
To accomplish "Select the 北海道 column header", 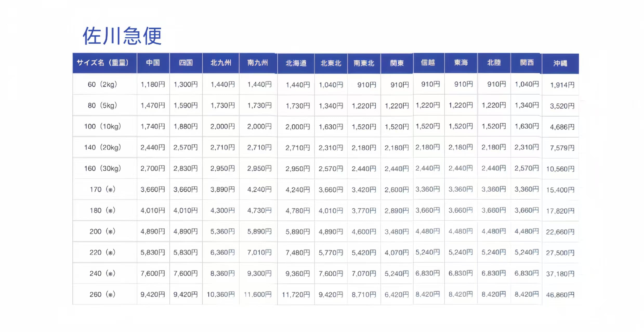I will [296, 63].
